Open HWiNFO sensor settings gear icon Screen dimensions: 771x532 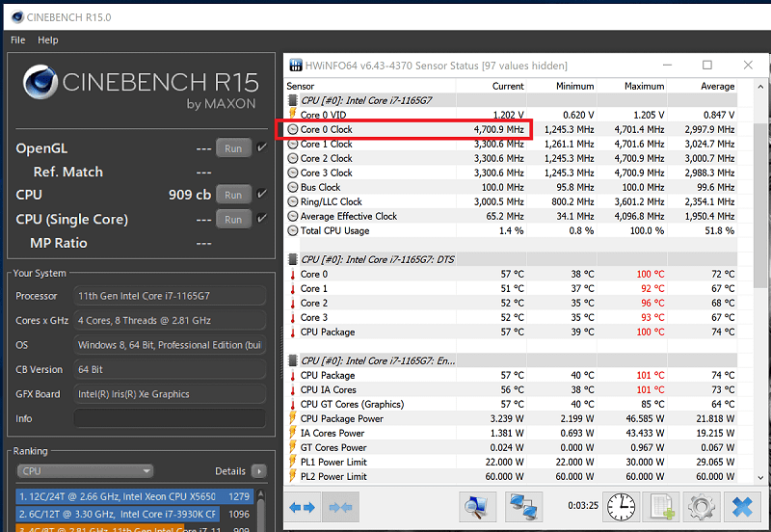click(x=702, y=507)
